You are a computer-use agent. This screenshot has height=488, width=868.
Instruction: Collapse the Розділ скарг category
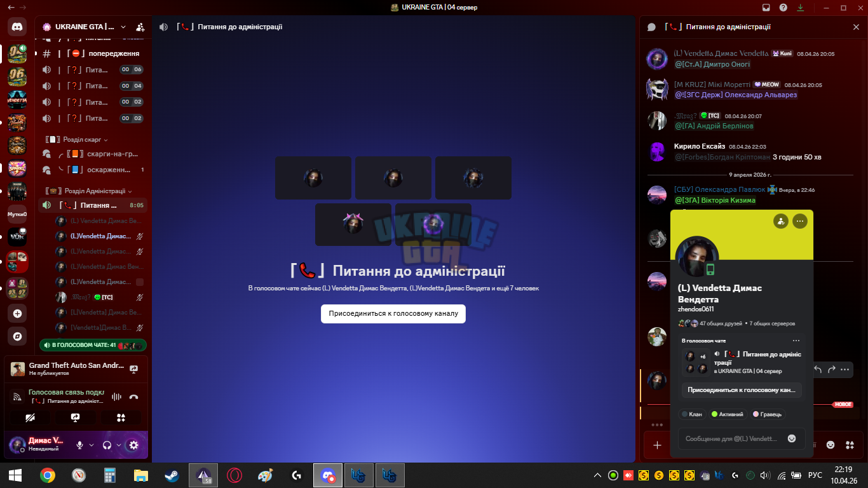click(x=76, y=139)
